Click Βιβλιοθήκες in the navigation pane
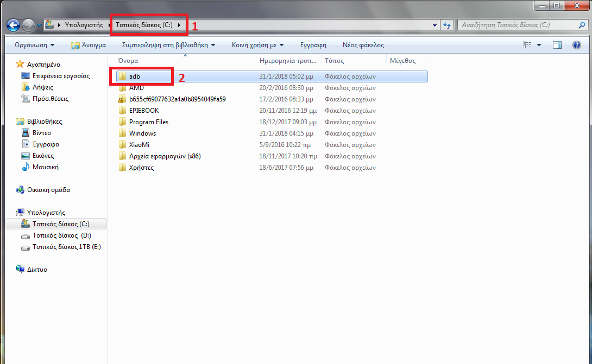 pos(45,122)
